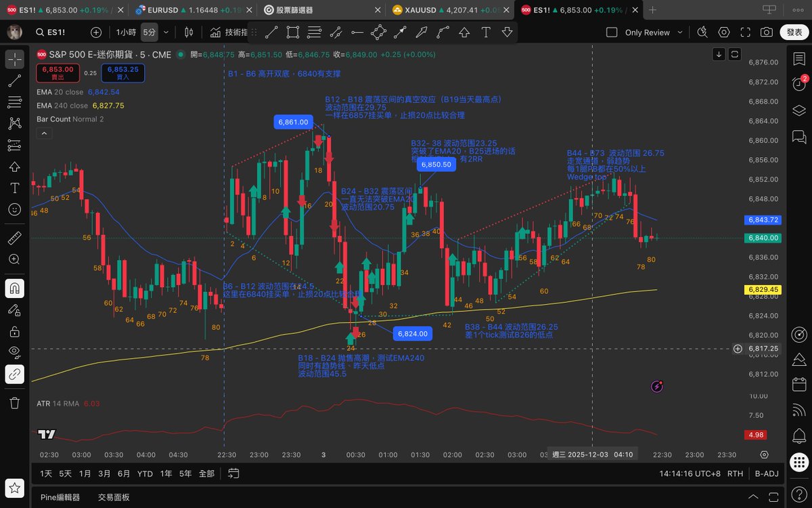This screenshot has width=812, height=508.
Task: Select the YTD time range
Action: (145, 473)
